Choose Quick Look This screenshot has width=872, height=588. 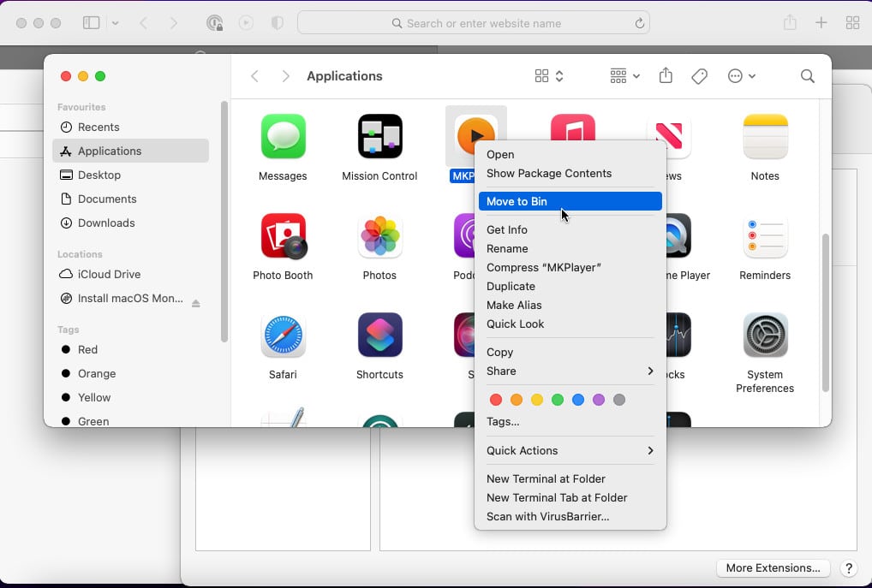570,324
